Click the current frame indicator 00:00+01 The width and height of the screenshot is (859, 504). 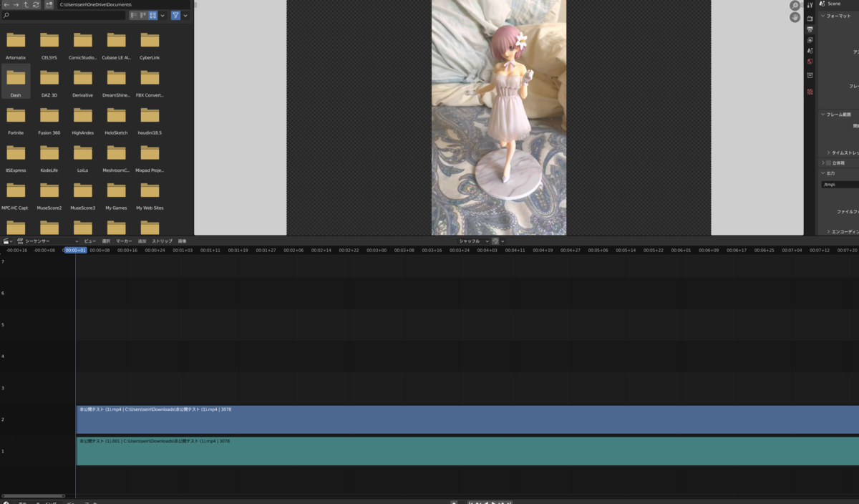click(75, 251)
